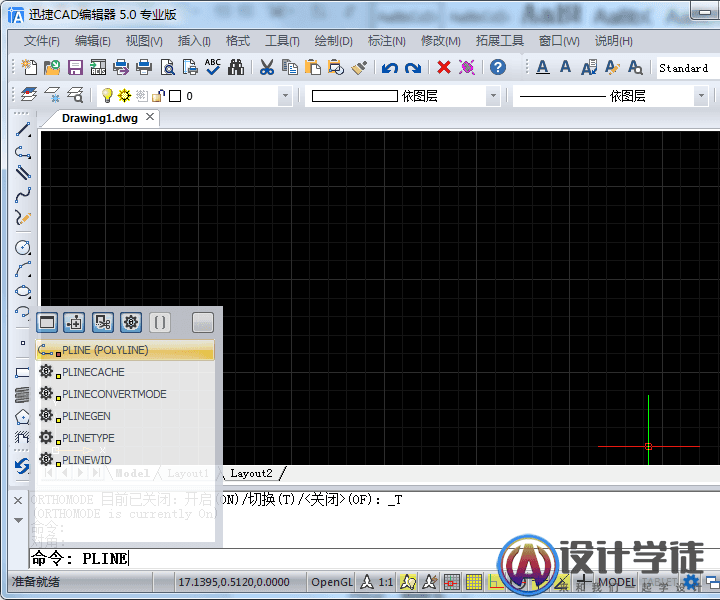Click the layer 0 white color swatch
720x600 pixels.
coord(175,96)
